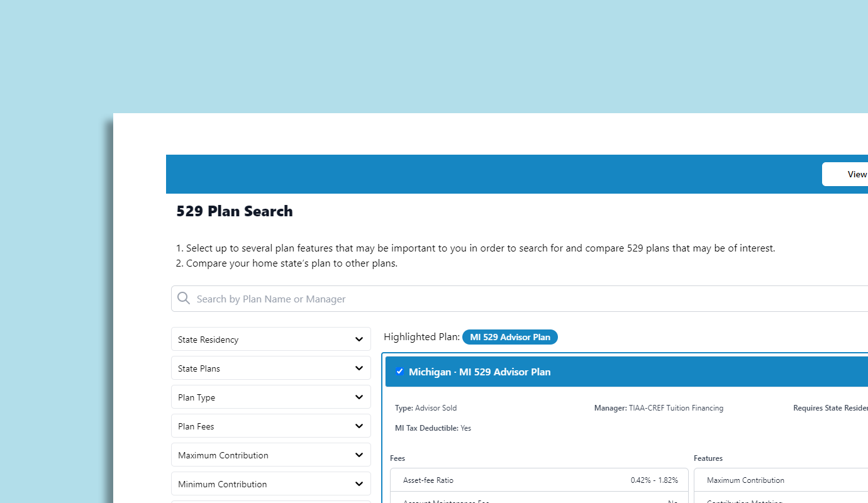Click the Maximum Contribution features row
The height and width of the screenshot is (503, 868).
pyautogui.click(x=781, y=480)
